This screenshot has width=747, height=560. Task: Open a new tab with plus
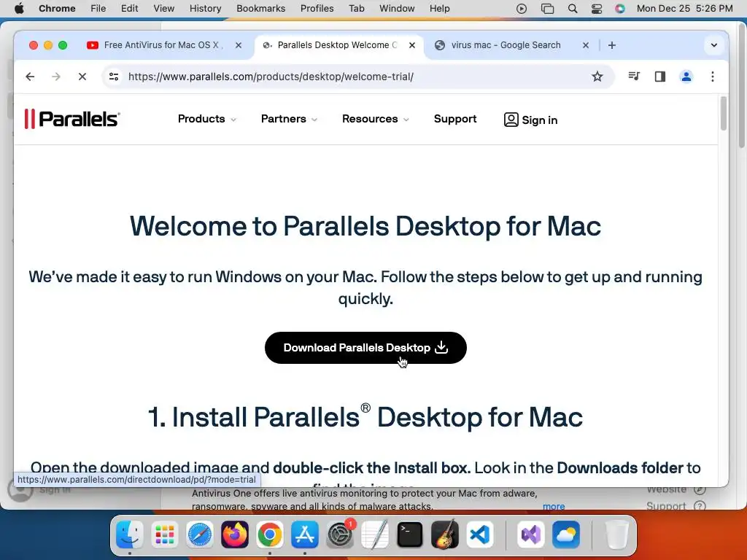pos(612,45)
